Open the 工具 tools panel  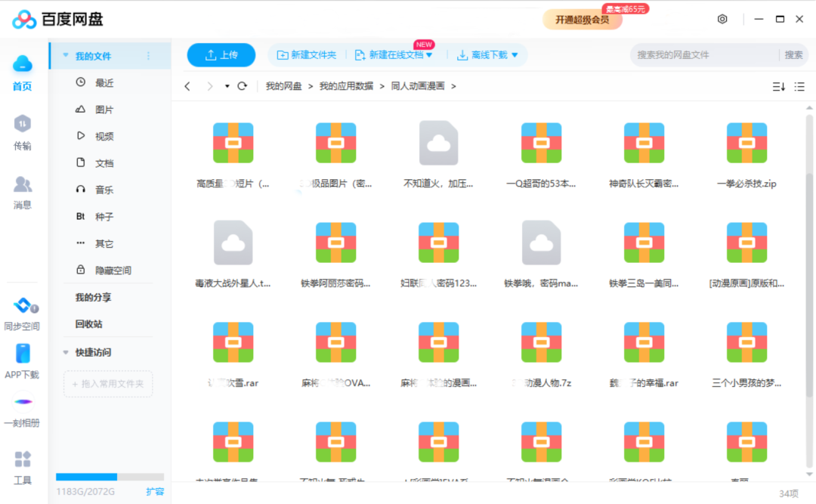22,468
